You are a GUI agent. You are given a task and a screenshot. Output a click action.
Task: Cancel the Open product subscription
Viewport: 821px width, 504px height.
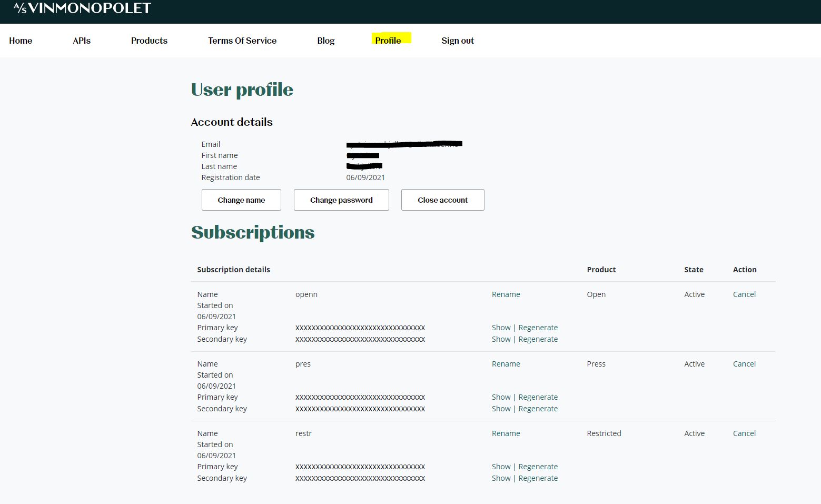point(744,294)
